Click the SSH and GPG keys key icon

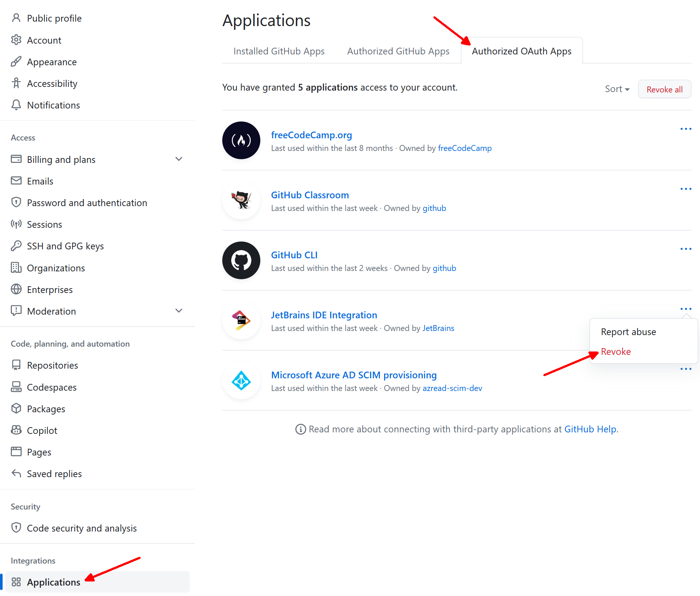pos(16,246)
